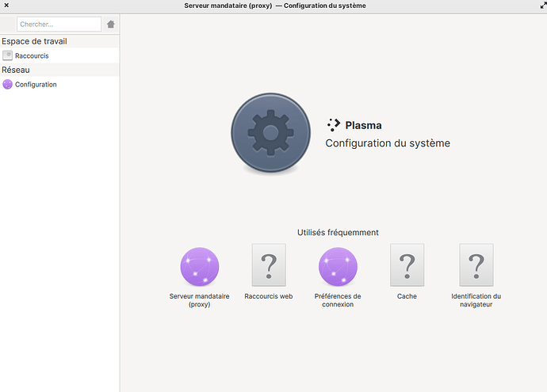Select the Espace de travail header
This screenshot has height=392, width=547.
click(x=59, y=41)
